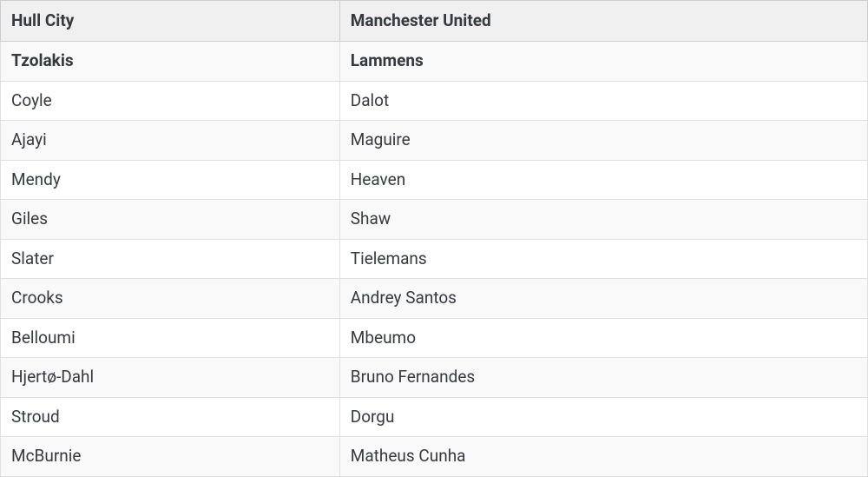Select the Maguire entry

603,140
